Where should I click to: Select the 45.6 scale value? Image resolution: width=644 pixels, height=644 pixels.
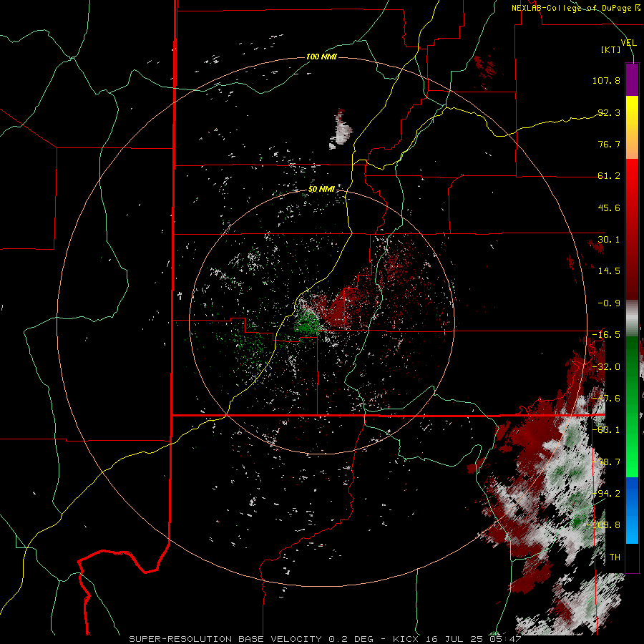coord(609,208)
